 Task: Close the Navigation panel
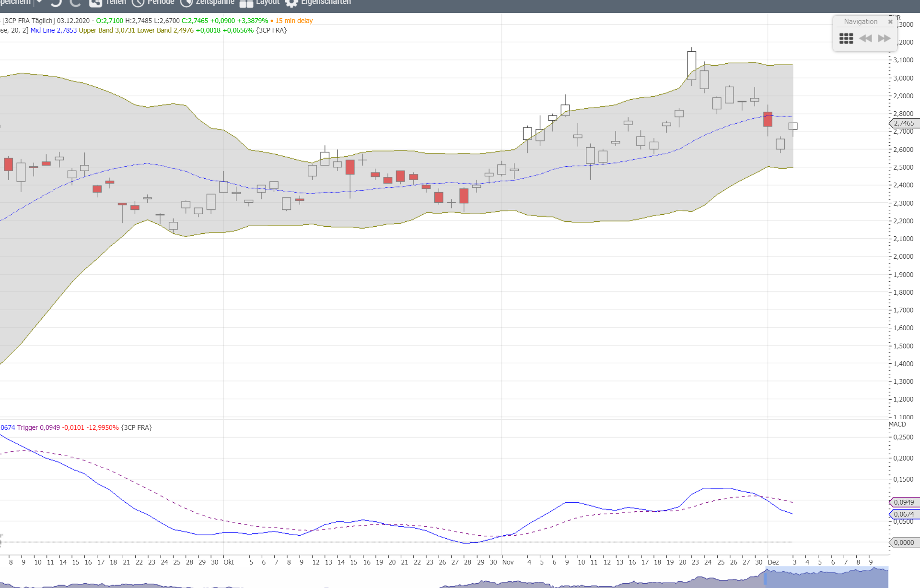[890, 22]
